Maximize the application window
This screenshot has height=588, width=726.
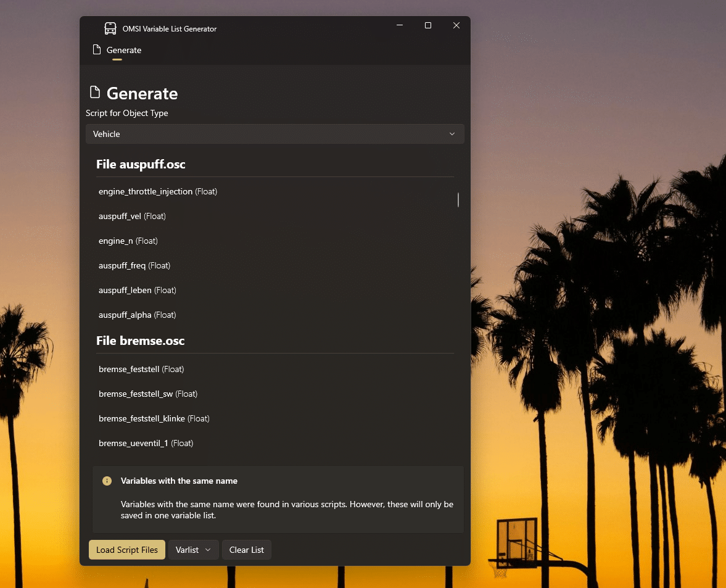(428, 25)
